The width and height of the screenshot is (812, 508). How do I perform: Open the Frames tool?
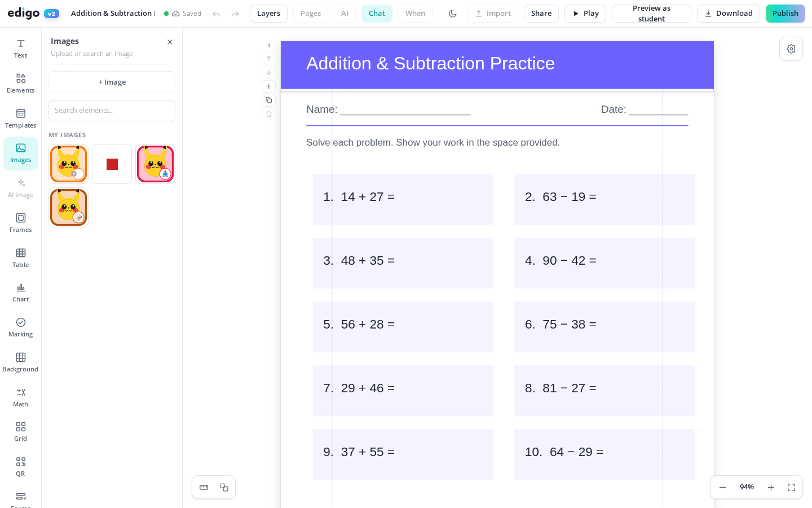pos(20,223)
